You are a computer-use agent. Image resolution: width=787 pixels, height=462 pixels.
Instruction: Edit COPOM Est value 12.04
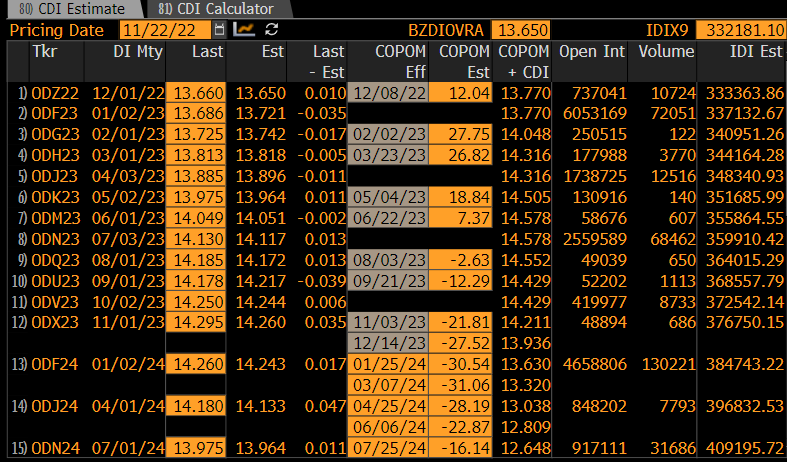[461, 93]
